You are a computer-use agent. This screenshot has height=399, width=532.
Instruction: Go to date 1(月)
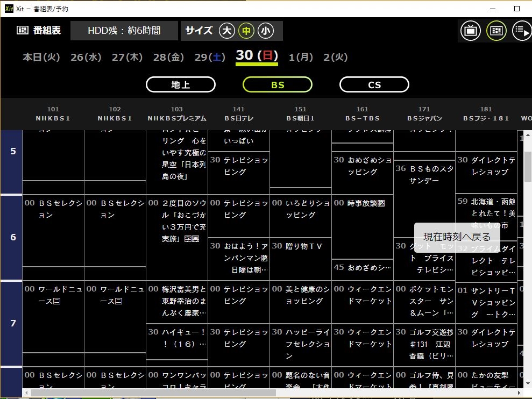[301, 57]
